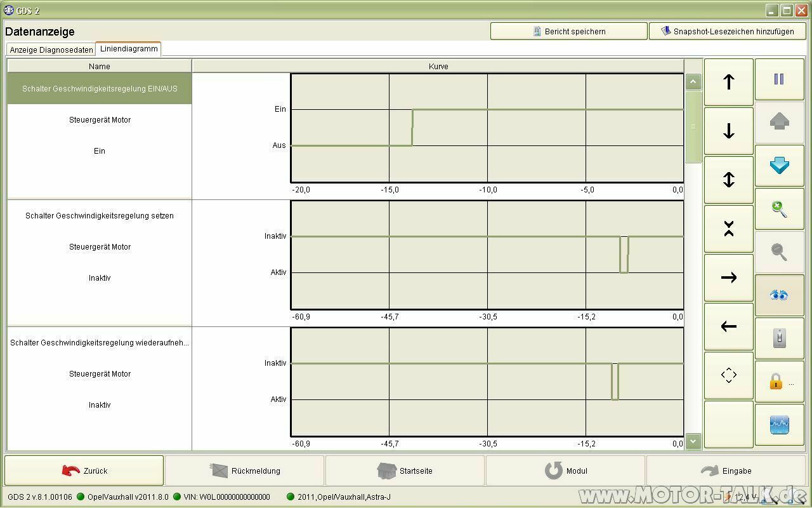Click the Modul button
812x508 pixels.
point(566,471)
